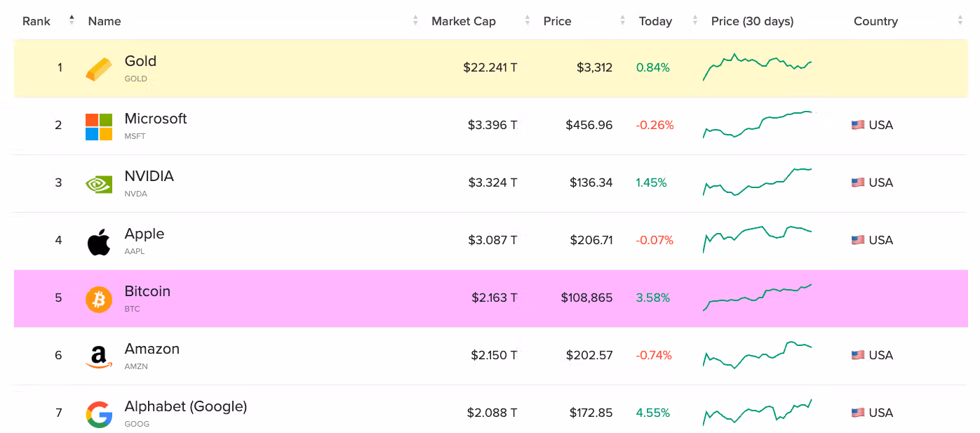
Task: Open the Alphabet (Google) name link
Action: tap(186, 406)
